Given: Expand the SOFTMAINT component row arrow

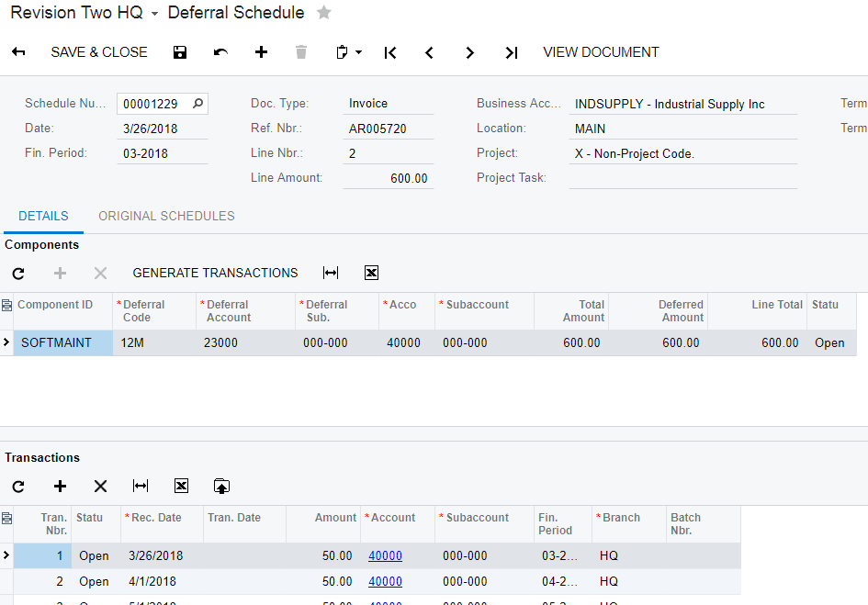Looking at the screenshot, I should (x=6, y=342).
